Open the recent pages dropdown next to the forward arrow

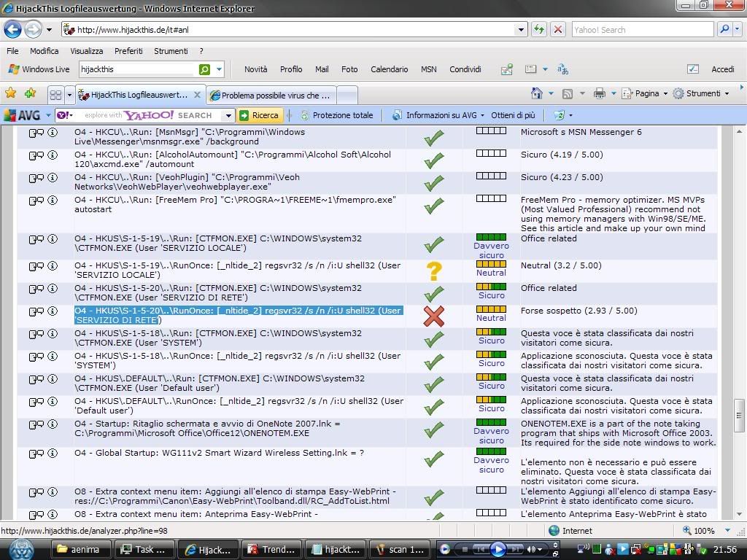click(x=49, y=29)
